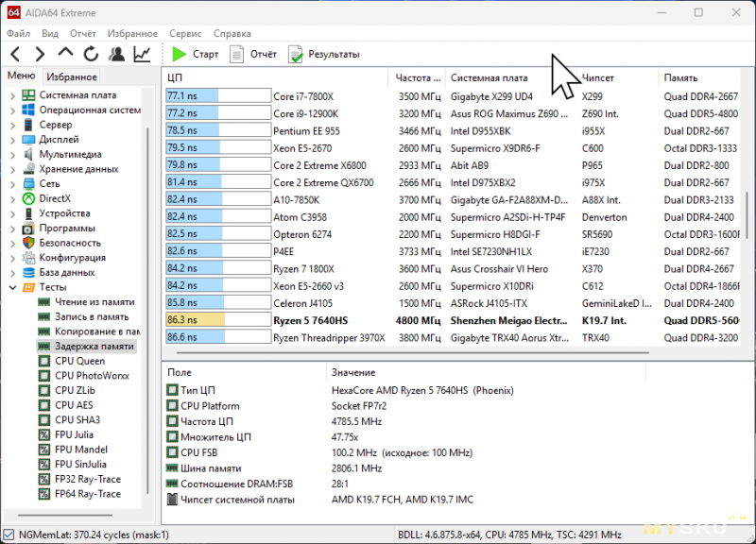Click the Up level arrow
Image resolution: width=756 pixels, height=544 pixels.
coord(65,52)
